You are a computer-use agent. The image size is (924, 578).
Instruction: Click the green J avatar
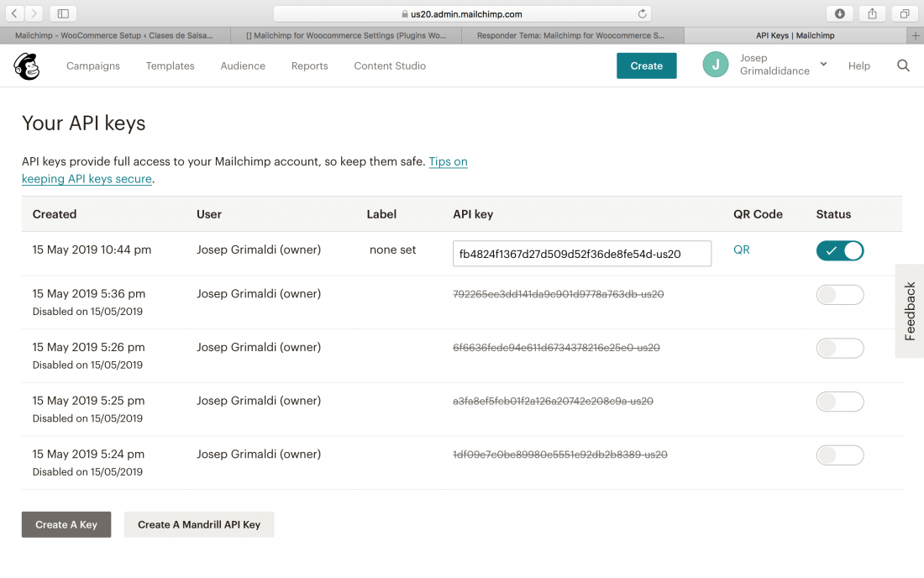click(x=716, y=65)
